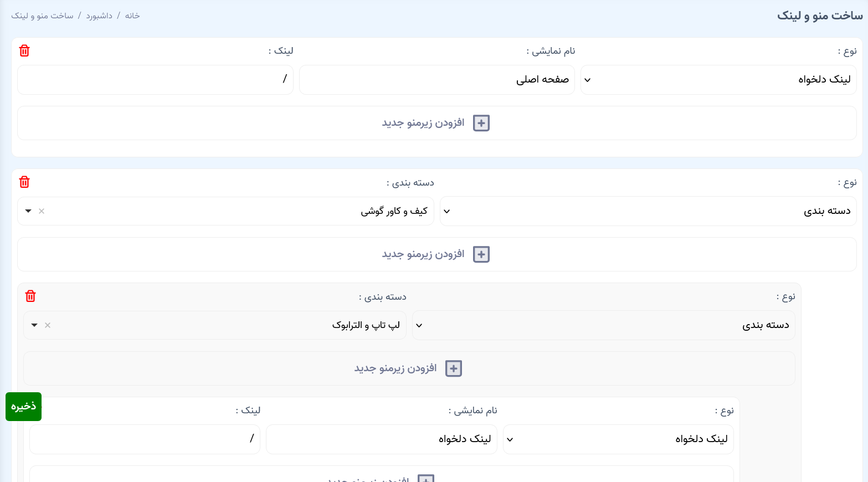Click plus icon under صفحه اصلی menu
Viewport: 868px width, 482px height.
coord(481,123)
